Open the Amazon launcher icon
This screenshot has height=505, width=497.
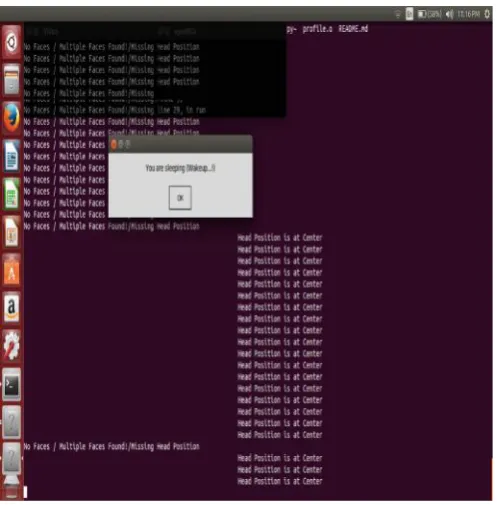pyautogui.click(x=11, y=308)
